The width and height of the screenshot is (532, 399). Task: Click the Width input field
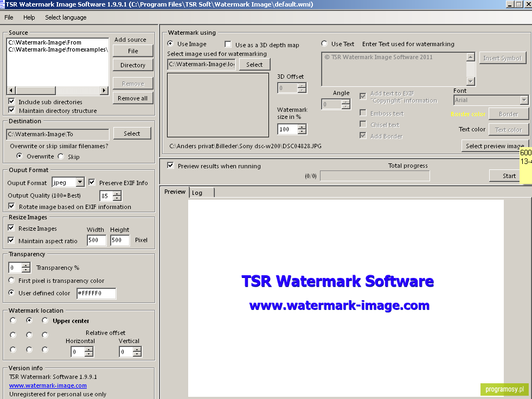(97, 240)
